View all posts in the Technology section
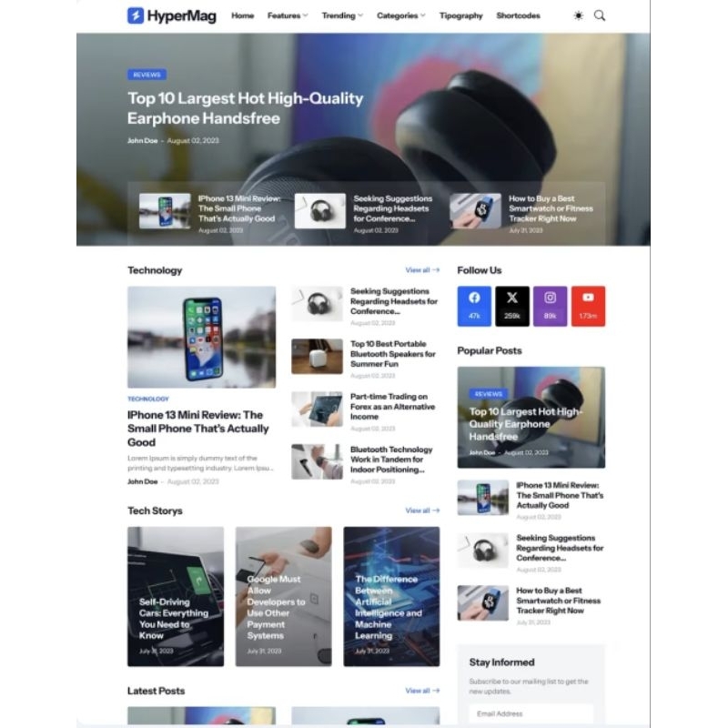 (421, 269)
